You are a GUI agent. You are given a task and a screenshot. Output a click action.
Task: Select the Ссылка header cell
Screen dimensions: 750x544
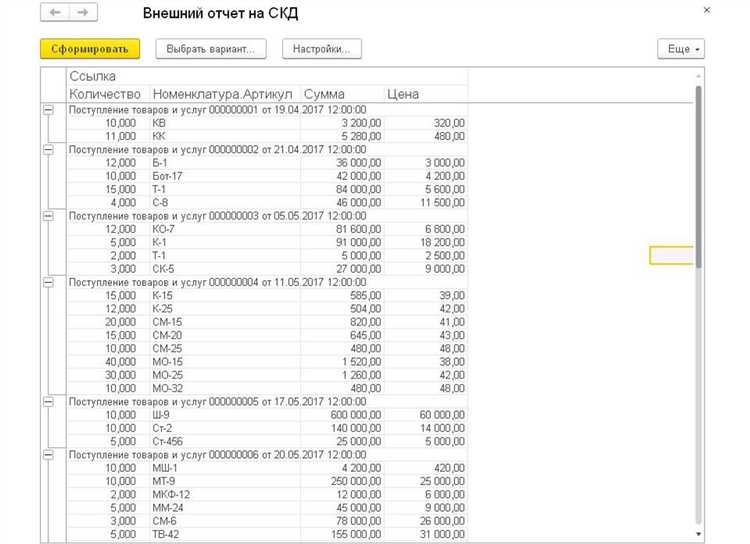pos(267,77)
